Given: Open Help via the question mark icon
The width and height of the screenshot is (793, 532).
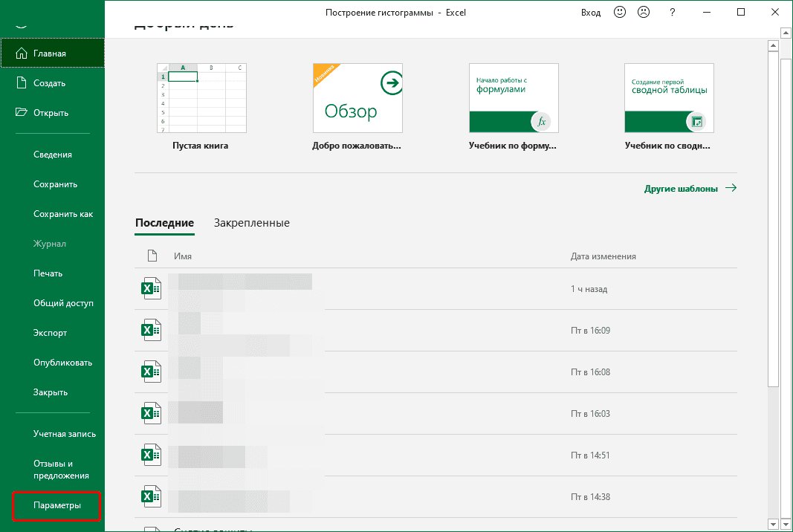Looking at the screenshot, I should 671,12.
